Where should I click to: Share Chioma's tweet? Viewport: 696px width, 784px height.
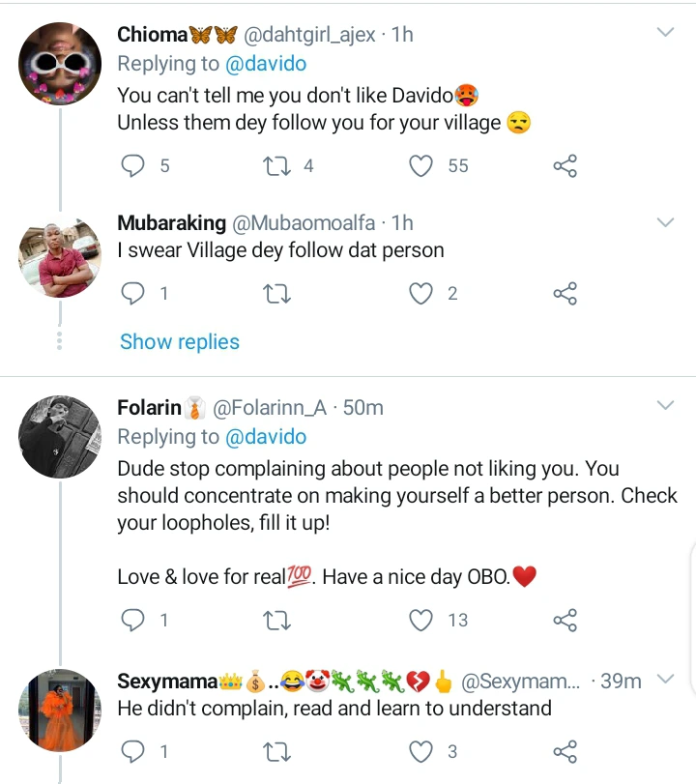pyautogui.click(x=565, y=166)
